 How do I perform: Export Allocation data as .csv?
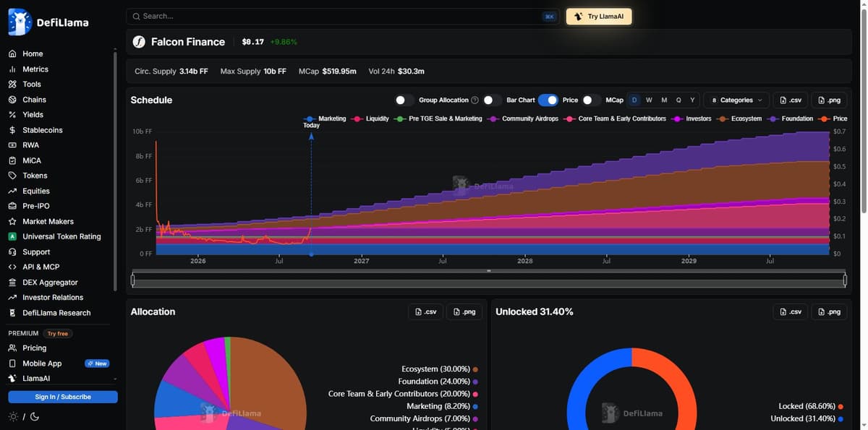(x=426, y=312)
